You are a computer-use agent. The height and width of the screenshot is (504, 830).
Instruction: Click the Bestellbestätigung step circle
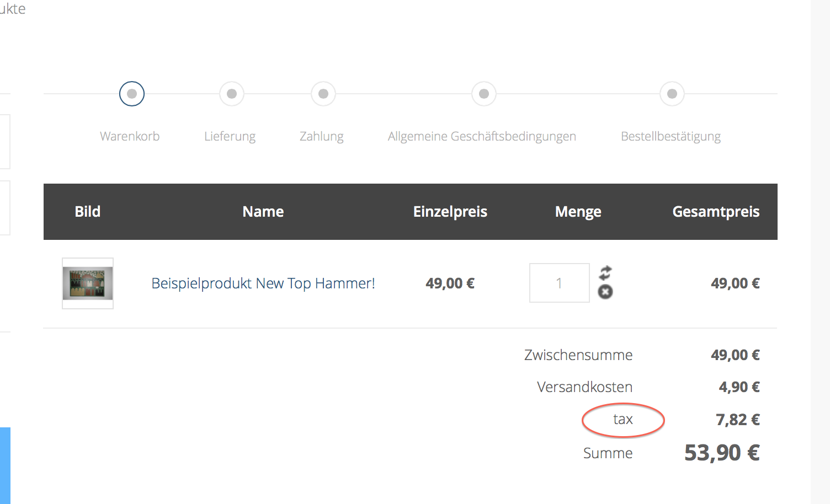click(672, 94)
